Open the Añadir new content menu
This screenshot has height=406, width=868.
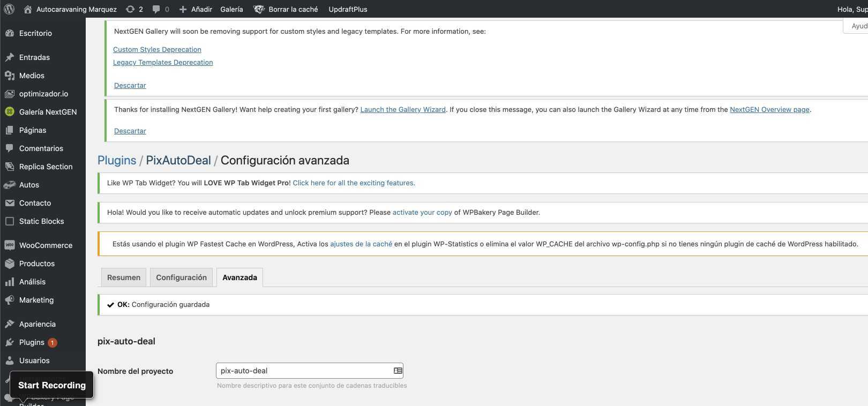pos(196,9)
